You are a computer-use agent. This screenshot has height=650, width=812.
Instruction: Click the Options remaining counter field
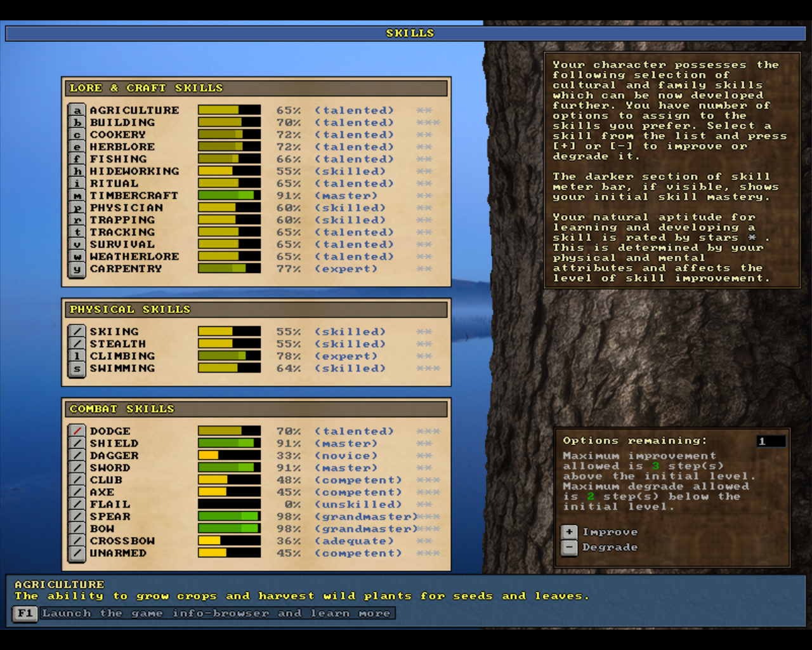click(x=771, y=441)
